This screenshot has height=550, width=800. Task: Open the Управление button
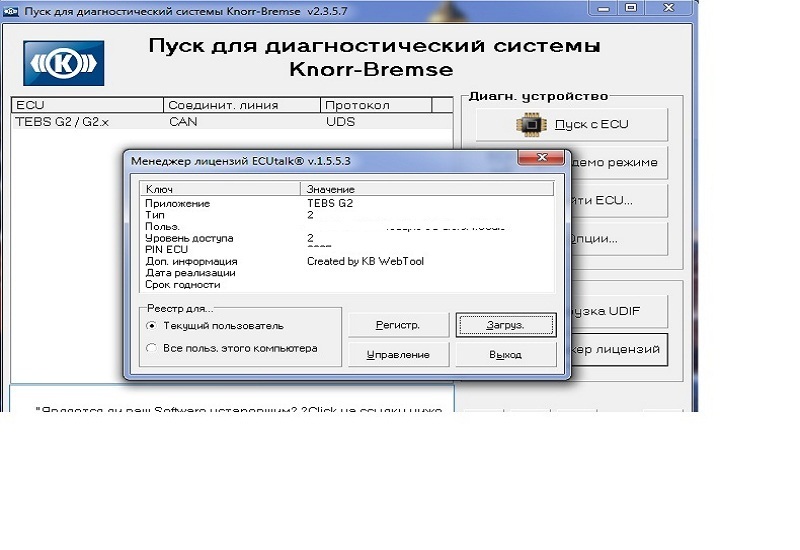(x=398, y=355)
